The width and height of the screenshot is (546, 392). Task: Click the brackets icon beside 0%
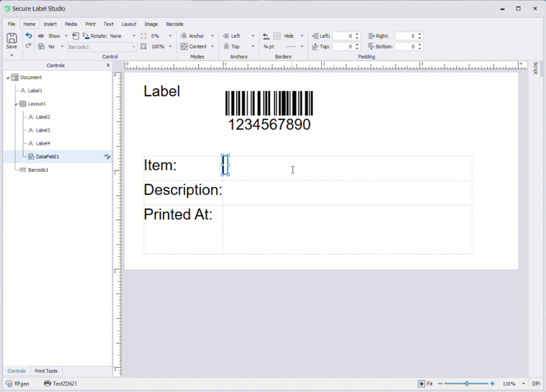pyautogui.click(x=144, y=36)
